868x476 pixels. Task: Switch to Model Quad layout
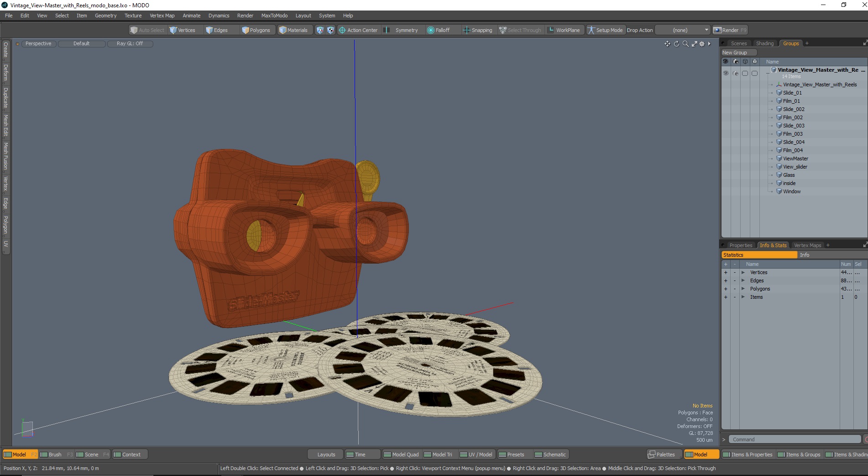[x=401, y=455]
